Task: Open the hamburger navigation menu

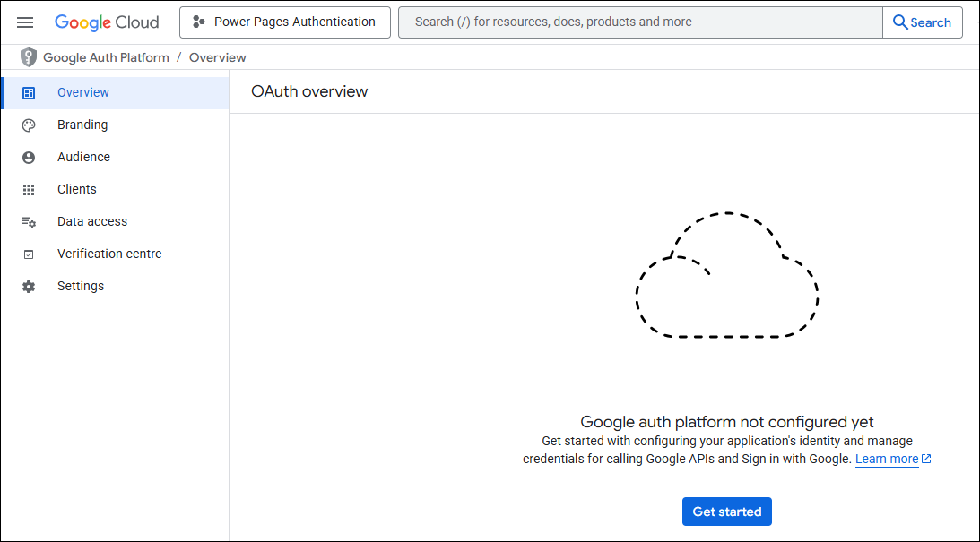Action: 25,22
